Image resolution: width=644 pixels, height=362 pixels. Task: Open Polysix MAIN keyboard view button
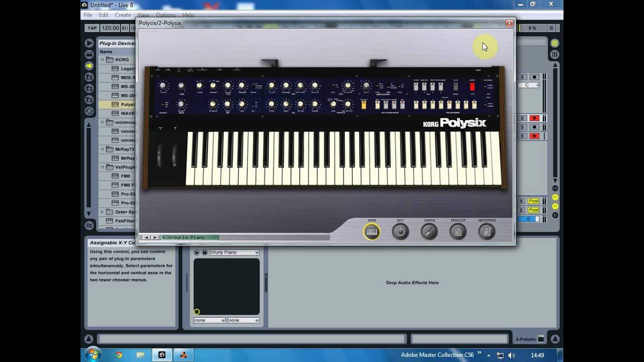click(372, 231)
